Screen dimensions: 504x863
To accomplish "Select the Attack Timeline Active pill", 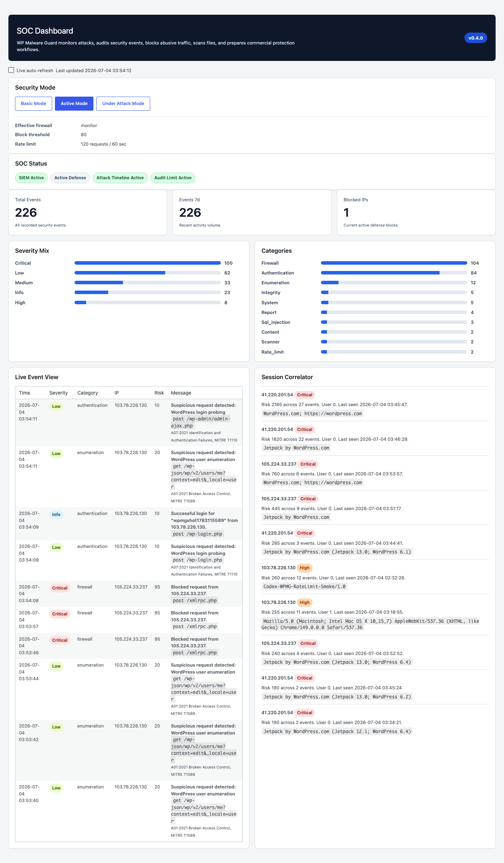I will coord(120,178).
